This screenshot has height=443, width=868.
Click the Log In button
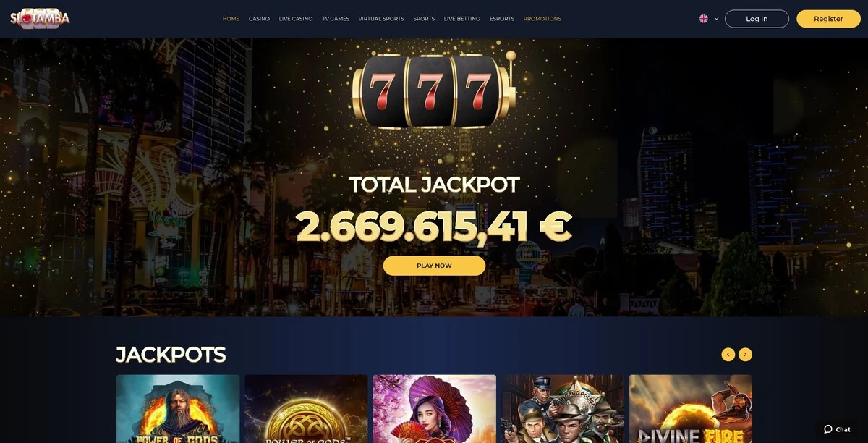pos(757,19)
